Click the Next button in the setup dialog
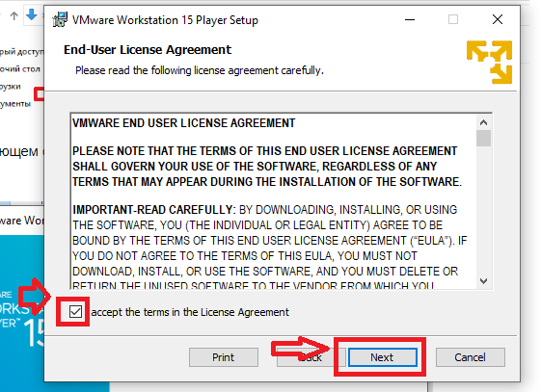Screen dimensions: 541x392 [x=382, y=357]
